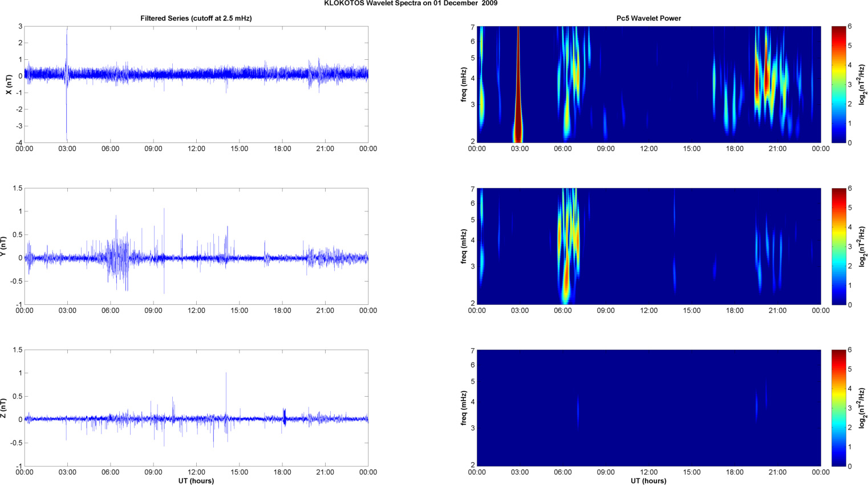
Task: Click the large spike at 03:00 in X series
Action: (67, 84)
